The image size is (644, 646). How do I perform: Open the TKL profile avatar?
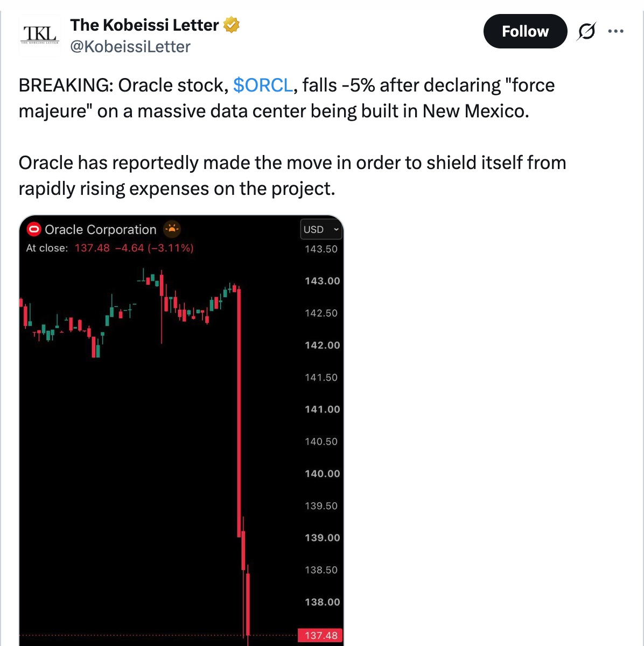[40, 36]
